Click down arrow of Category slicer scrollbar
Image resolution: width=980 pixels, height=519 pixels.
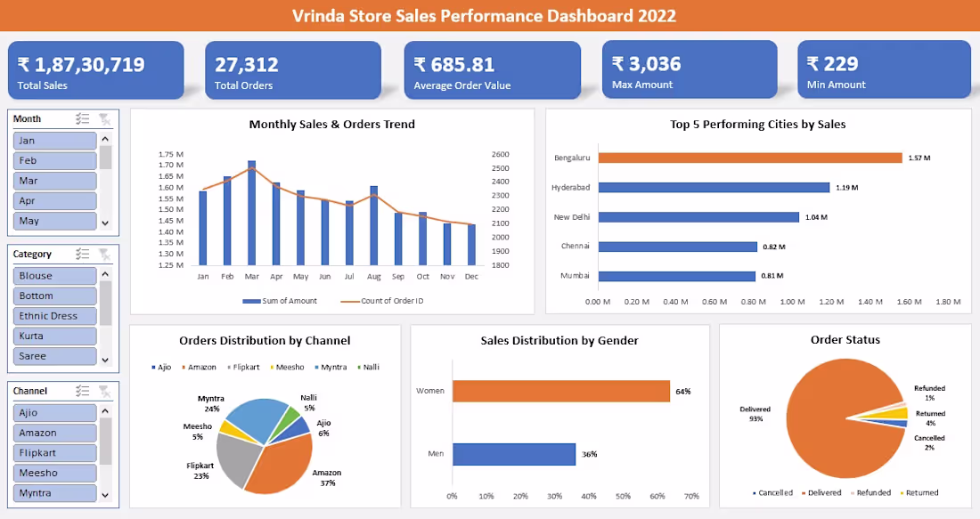tap(105, 359)
